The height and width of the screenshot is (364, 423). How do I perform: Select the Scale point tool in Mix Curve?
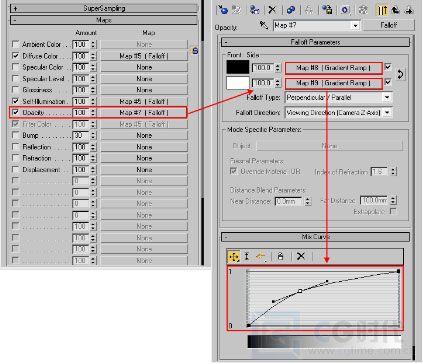point(246,256)
